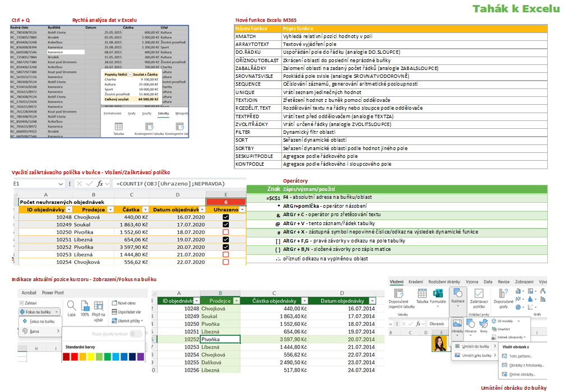
Task: Click the 3D modely button
Action: click(505, 321)
